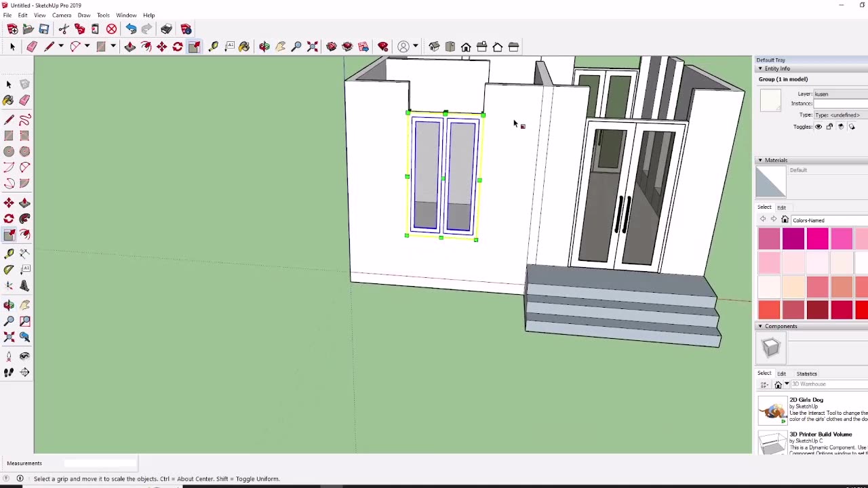Open the Rectangle shape dropdown arrow
The image size is (868, 488).
click(113, 47)
